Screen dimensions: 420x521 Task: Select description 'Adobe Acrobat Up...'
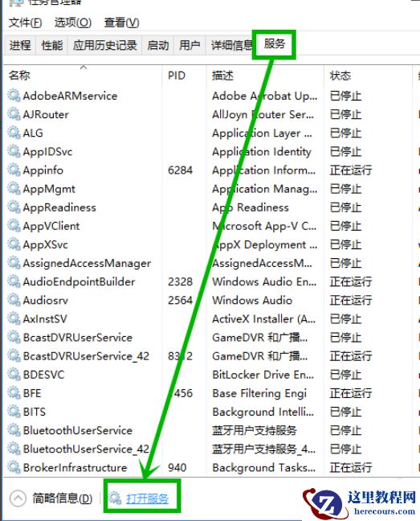[265, 96]
